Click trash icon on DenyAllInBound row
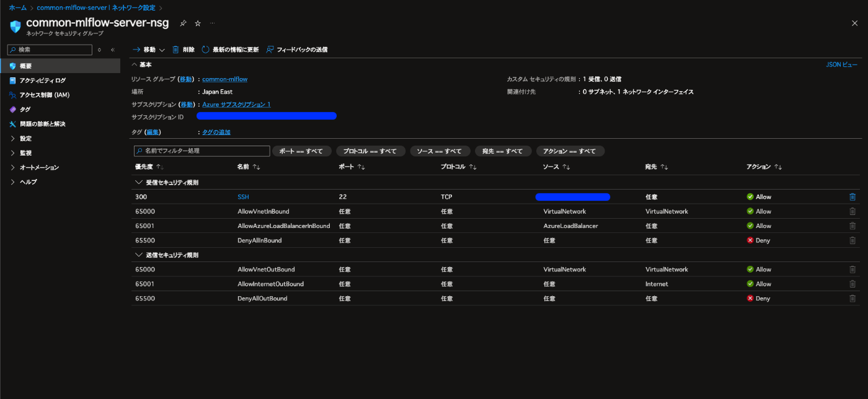 pos(852,240)
